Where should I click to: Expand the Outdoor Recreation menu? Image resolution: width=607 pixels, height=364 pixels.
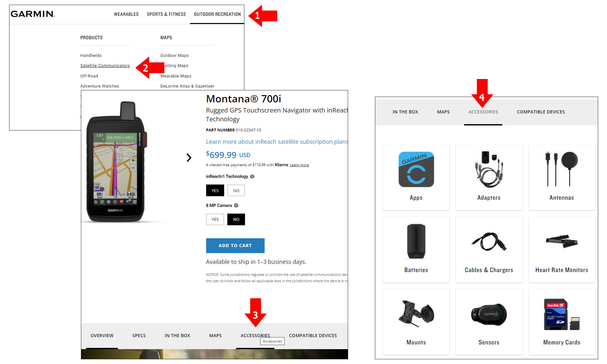click(217, 14)
